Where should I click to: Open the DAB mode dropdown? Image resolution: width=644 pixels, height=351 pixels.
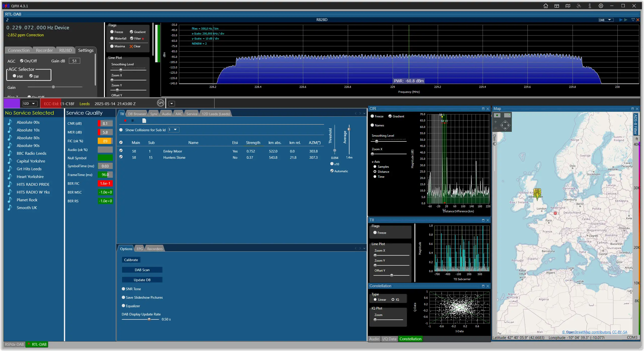pos(606,20)
